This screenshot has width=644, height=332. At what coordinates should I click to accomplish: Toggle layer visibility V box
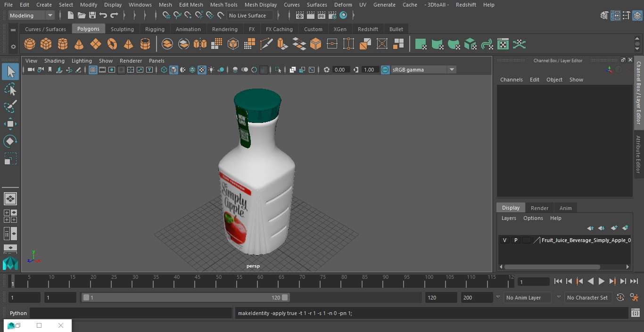[504, 240]
